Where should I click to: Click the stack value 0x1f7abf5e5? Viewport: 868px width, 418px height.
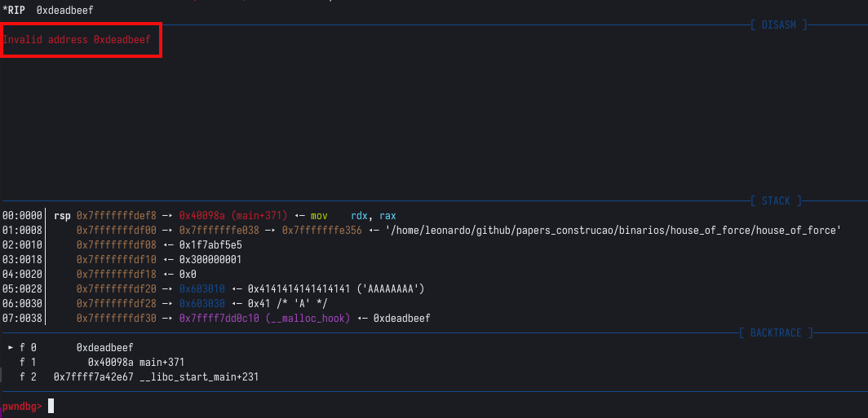[x=208, y=245]
